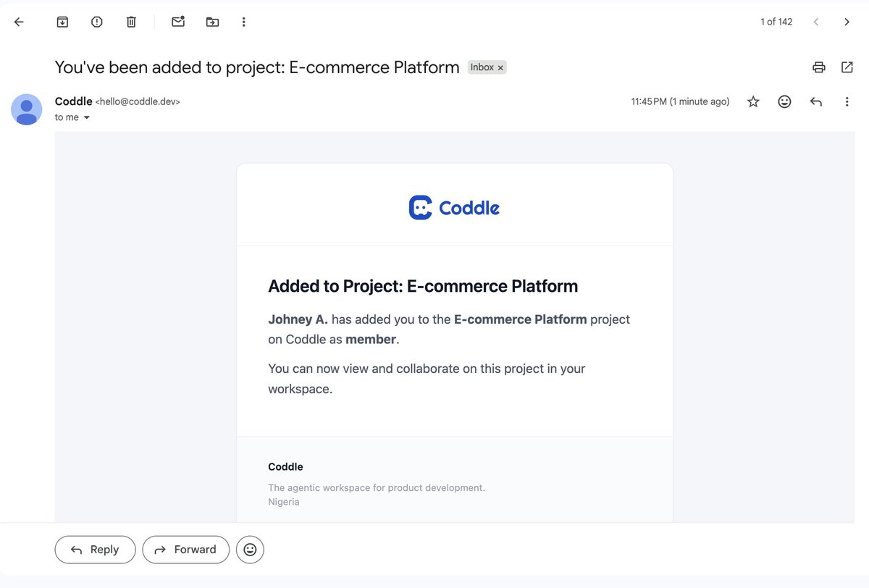Click 'Johney A.' name in body

[x=298, y=319]
